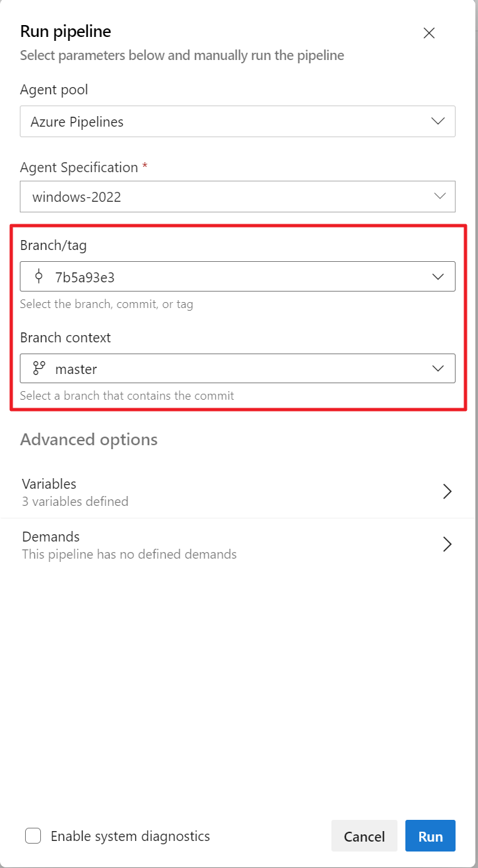Click the Agent Specification chevron arrow
This screenshot has height=868, width=478.
click(440, 197)
